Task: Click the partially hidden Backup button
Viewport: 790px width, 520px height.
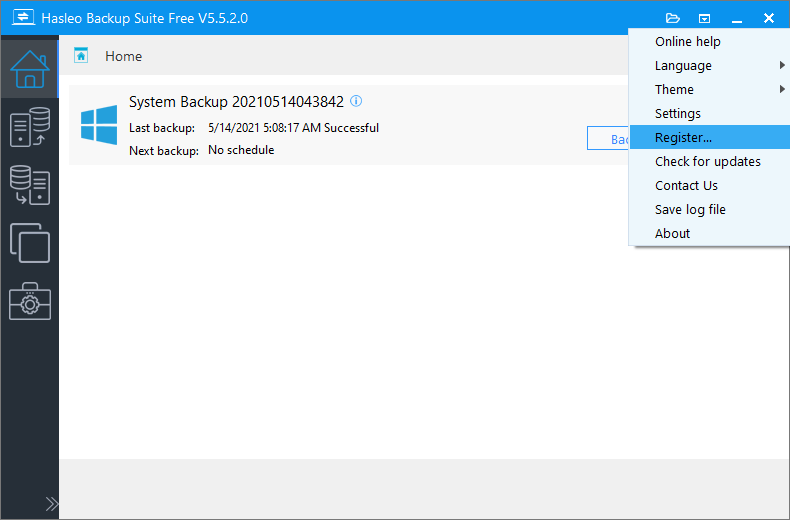Action: [x=608, y=138]
